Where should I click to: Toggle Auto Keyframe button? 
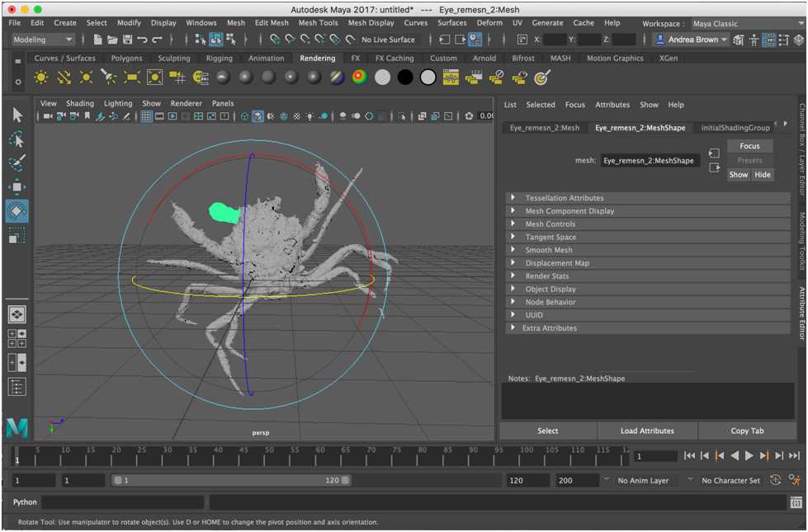click(x=775, y=480)
